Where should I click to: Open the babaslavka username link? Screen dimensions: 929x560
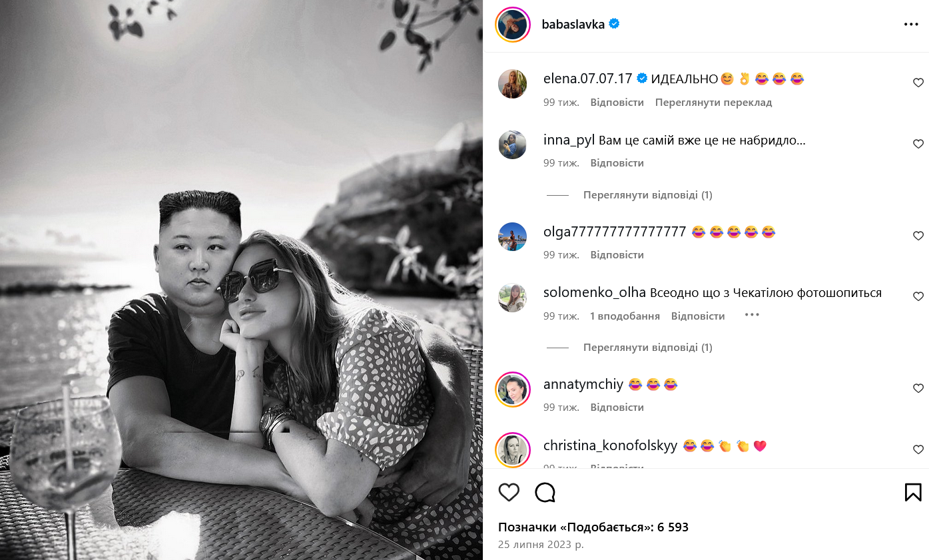[573, 25]
